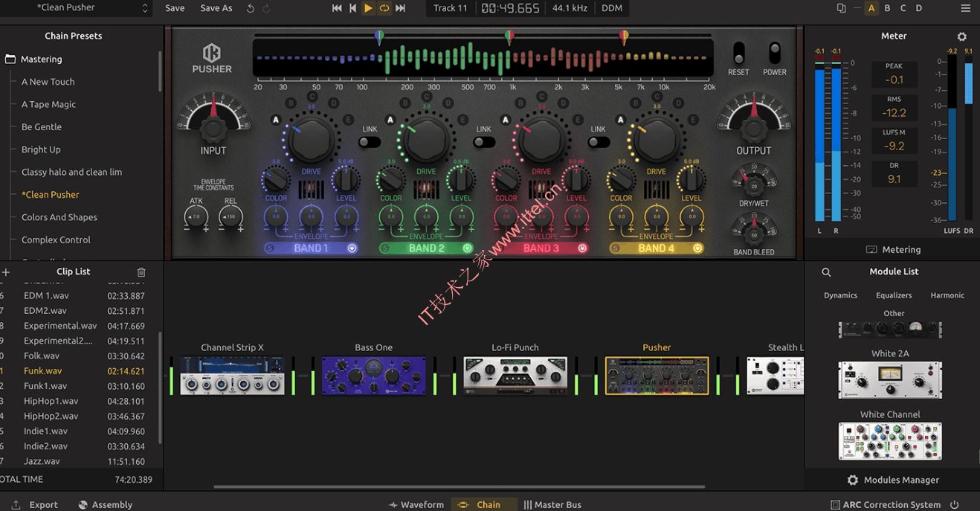The height and width of the screenshot is (511, 980).
Task: Delete clip using the trash icon
Action: [x=141, y=272]
